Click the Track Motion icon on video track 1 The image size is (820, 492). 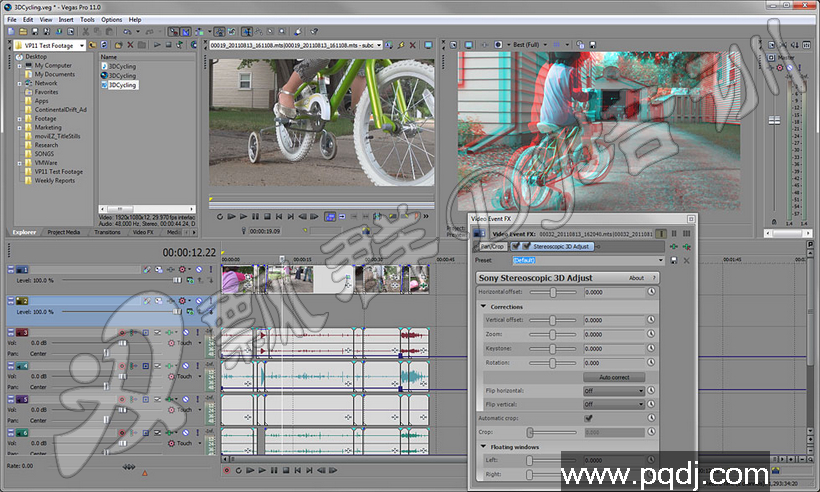[x=158, y=269]
